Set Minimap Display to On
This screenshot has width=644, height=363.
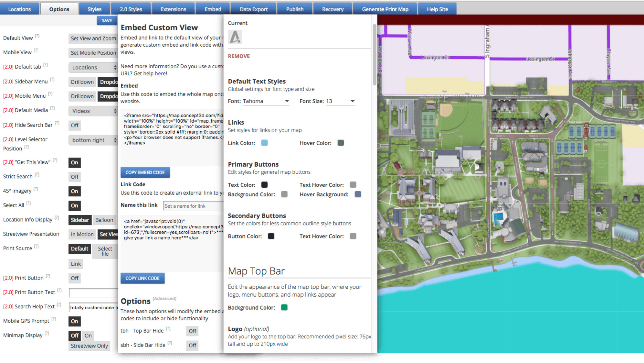point(88,335)
